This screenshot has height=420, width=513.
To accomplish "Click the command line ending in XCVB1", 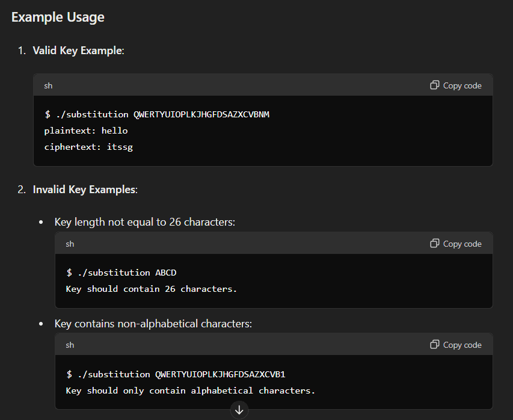I will pos(176,374).
